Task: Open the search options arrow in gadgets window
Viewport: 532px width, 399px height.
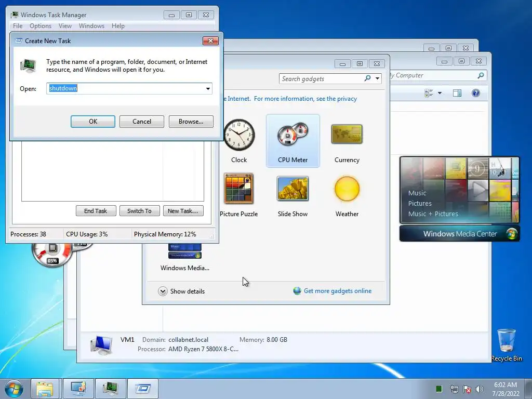Action: pos(377,78)
